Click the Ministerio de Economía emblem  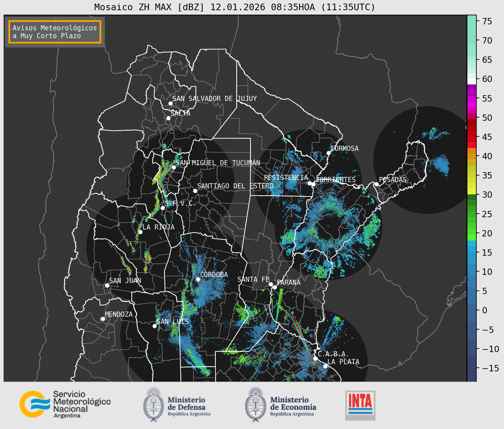pyautogui.click(x=256, y=404)
